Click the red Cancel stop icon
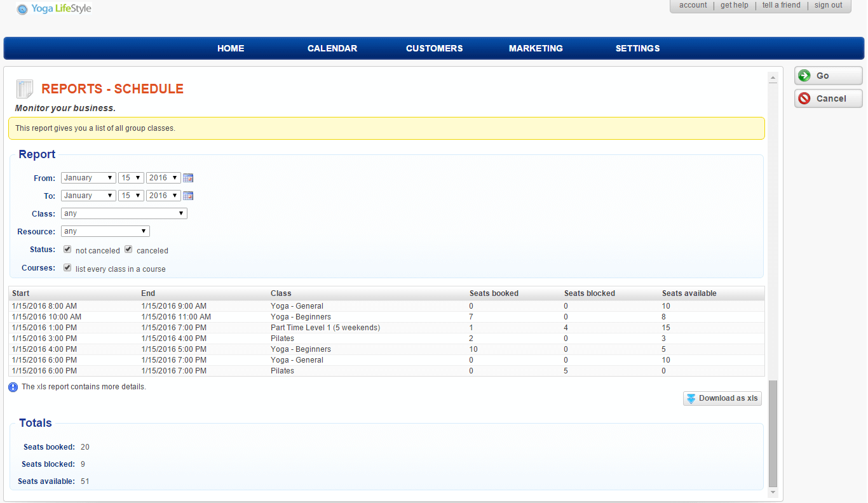 click(x=804, y=98)
